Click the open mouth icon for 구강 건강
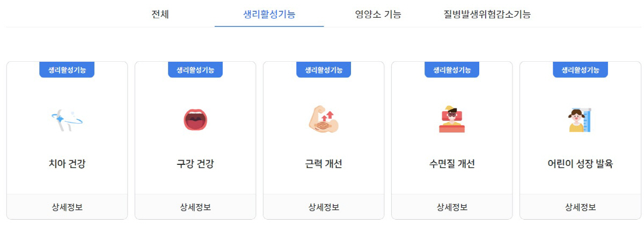 tap(195, 120)
